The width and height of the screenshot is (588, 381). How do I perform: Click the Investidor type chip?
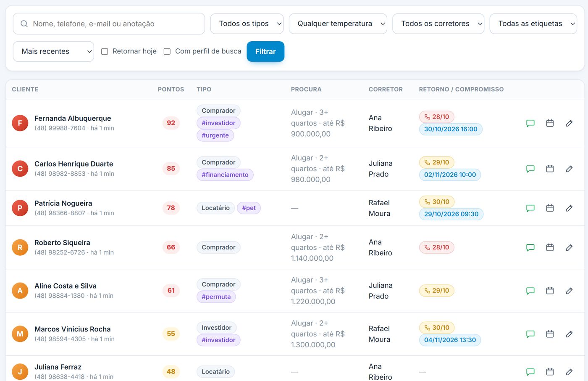point(216,328)
